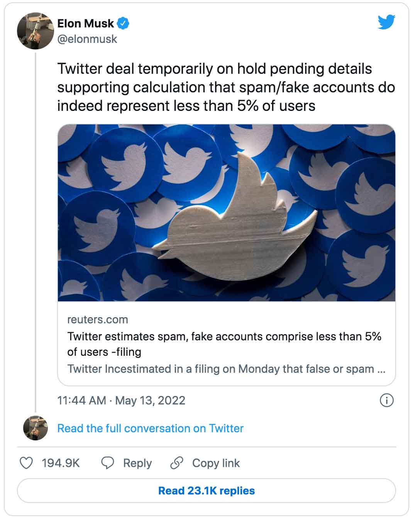Click the reuters.com domain label
Image resolution: width=420 pixels, height=530 pixels.
[x=98, y=319]
